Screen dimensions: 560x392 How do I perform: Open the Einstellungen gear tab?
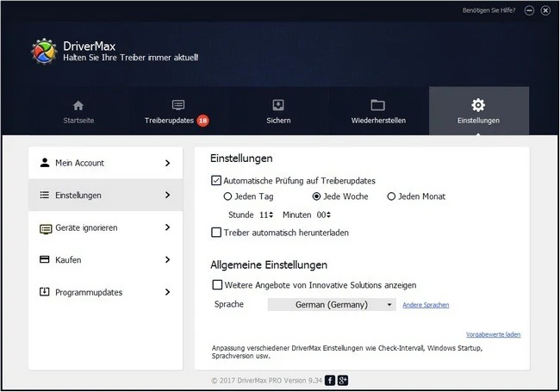point(478,110)
